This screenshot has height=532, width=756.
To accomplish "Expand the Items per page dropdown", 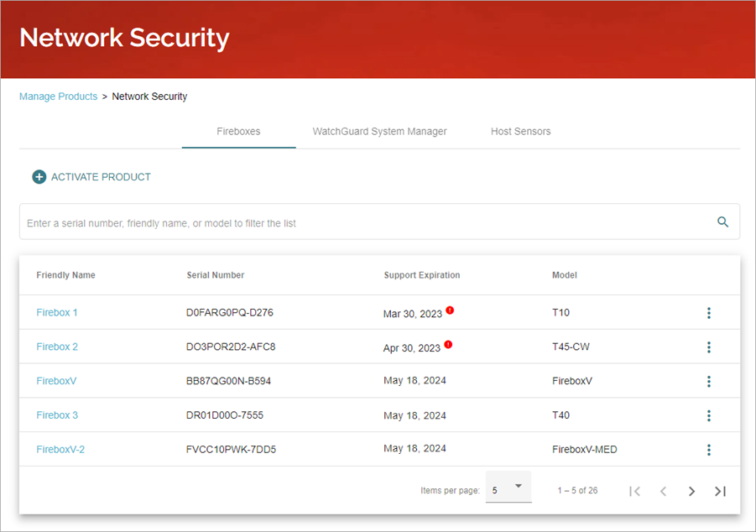I will (508, 489).
